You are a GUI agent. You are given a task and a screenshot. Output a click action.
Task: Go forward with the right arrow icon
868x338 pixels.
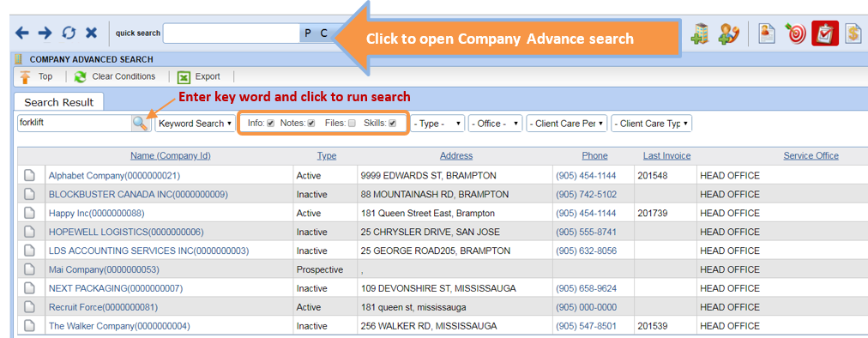(45, 33)
